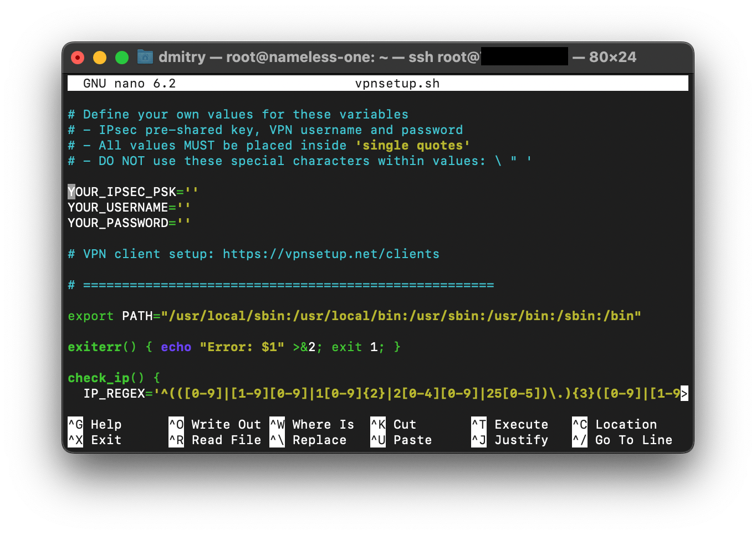
Task: Click the home folder icon in title bar
Action: pos(145,57)
